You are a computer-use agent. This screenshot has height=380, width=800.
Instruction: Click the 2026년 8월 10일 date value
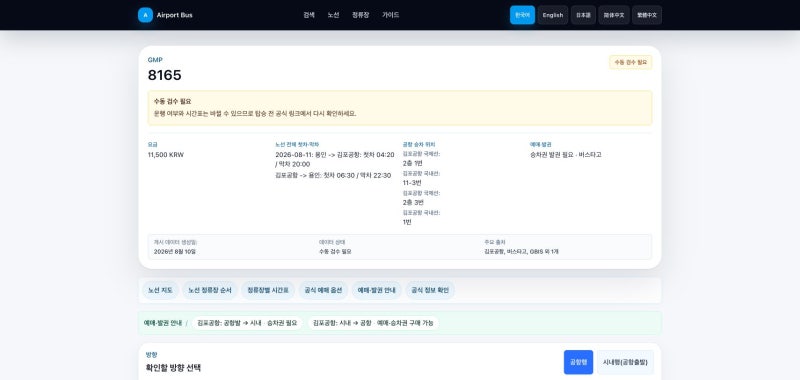tap(174, 251)
